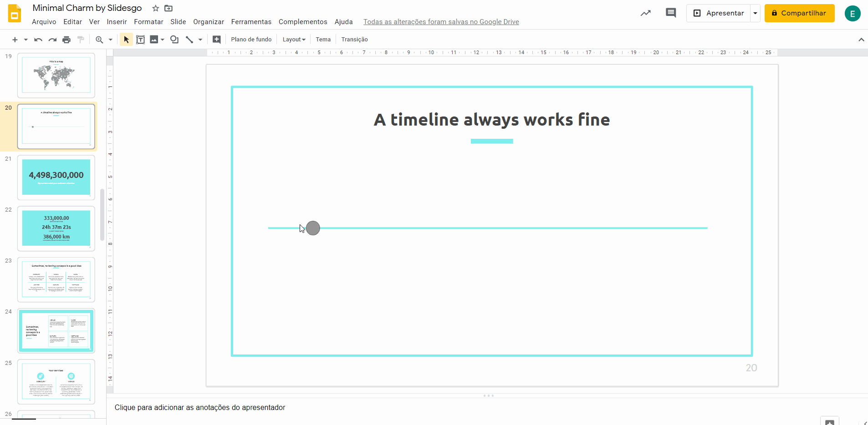The width and height of the screenshot is (868, 425).
Task: Open the Formatar menu
Action: click(148, 22)
